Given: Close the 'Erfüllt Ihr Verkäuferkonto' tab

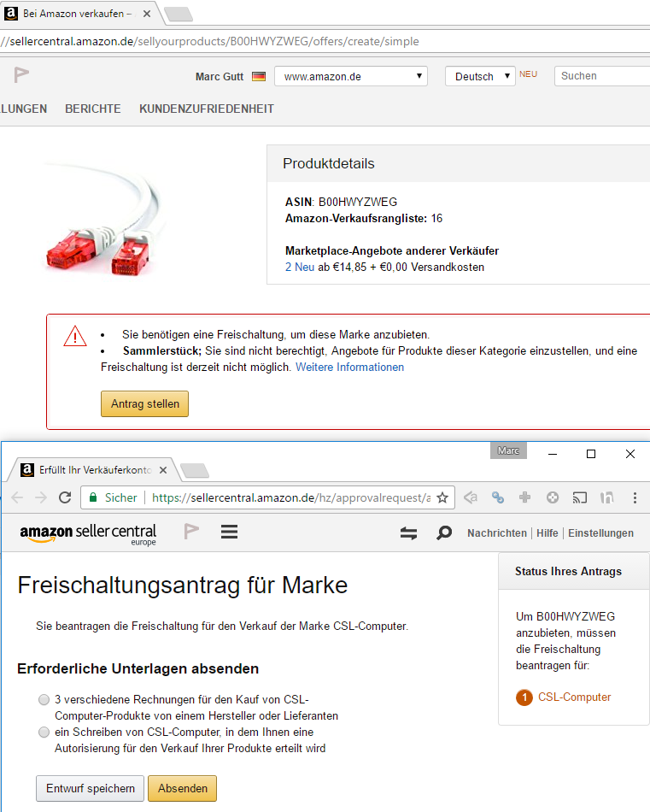Looking at the screenshot, I should (x=163, y=470).
